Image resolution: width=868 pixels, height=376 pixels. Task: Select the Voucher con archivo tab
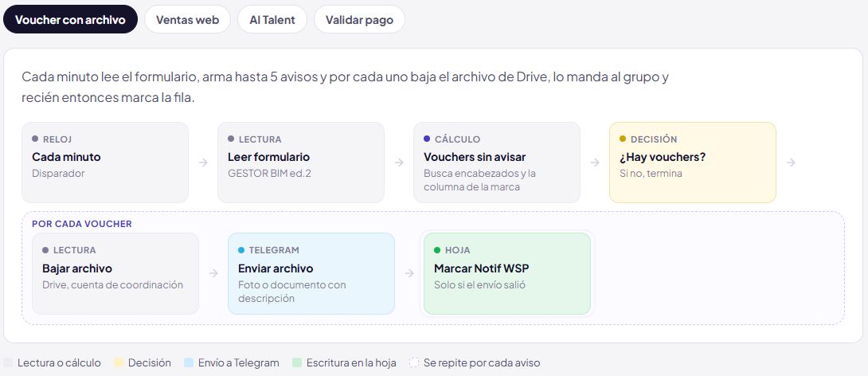(x=70, y=19)
